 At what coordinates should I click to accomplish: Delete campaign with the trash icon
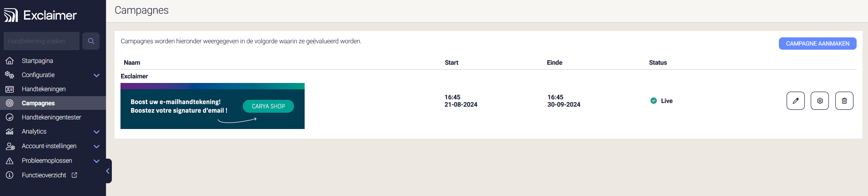pyautogui.click(x=844, y=101)
